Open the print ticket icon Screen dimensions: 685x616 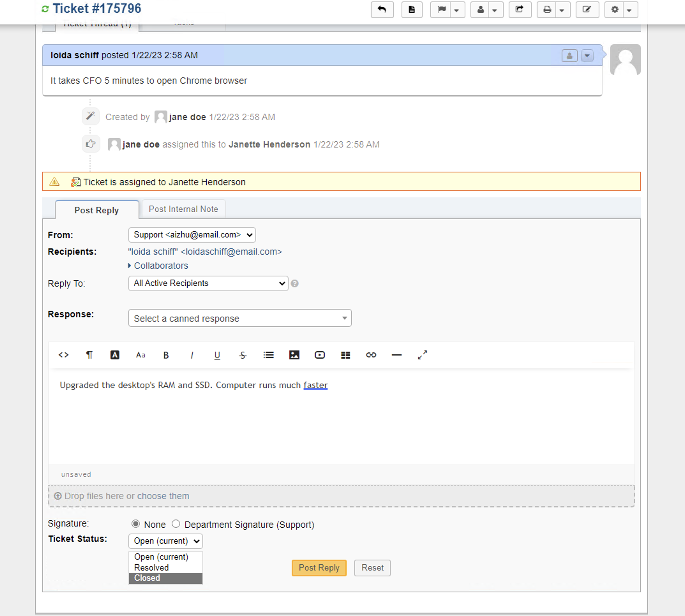[547, 10]
